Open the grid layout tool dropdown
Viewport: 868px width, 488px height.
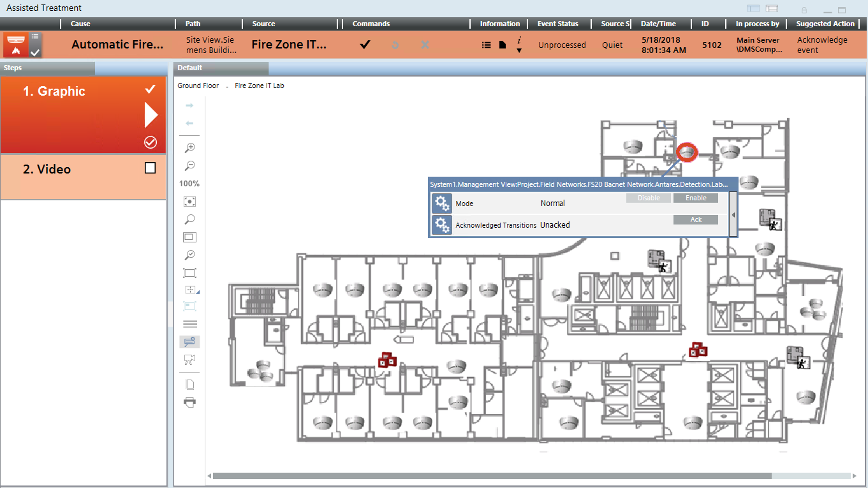(x=190, y=290)
